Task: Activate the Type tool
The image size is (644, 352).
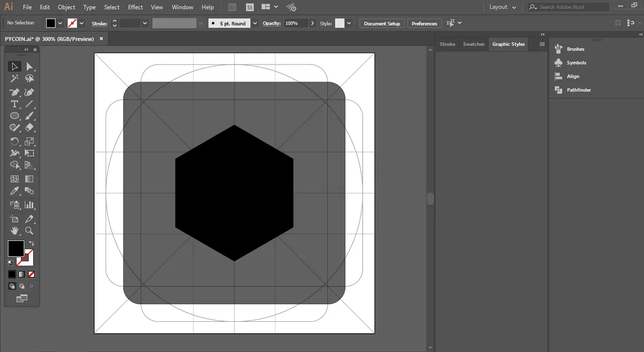Action: [x=15, y=104]
